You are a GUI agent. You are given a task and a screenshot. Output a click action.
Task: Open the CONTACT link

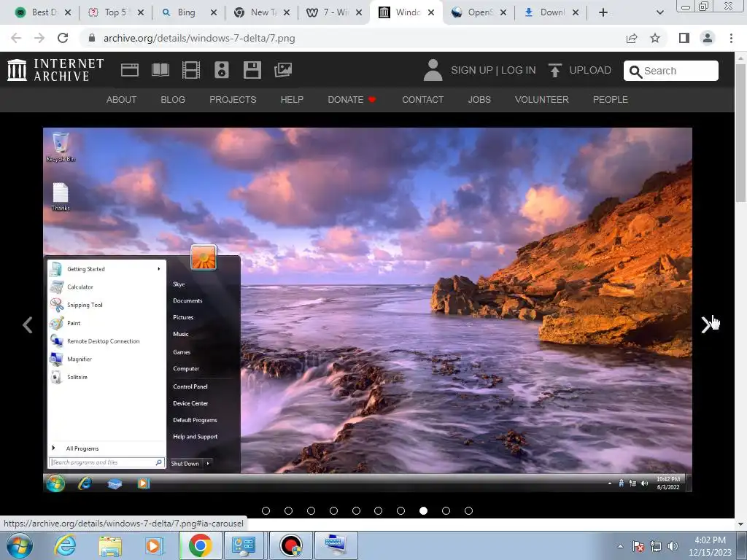(422, 99)
